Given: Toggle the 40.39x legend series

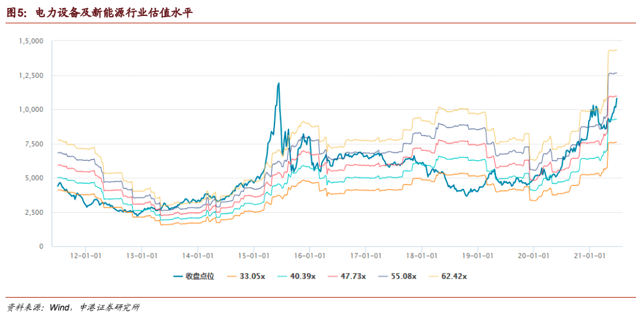Looking at the screenshot, I should pos(297,276).
